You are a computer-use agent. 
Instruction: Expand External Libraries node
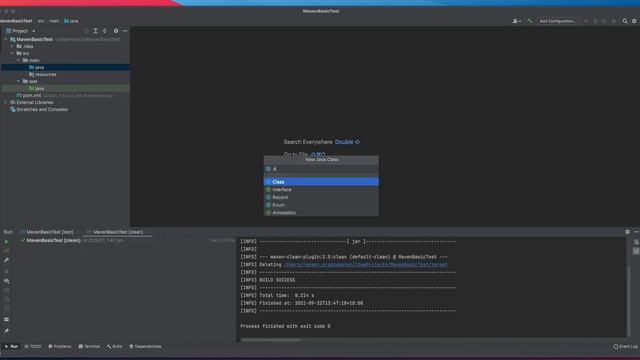[x=6, y=102]
